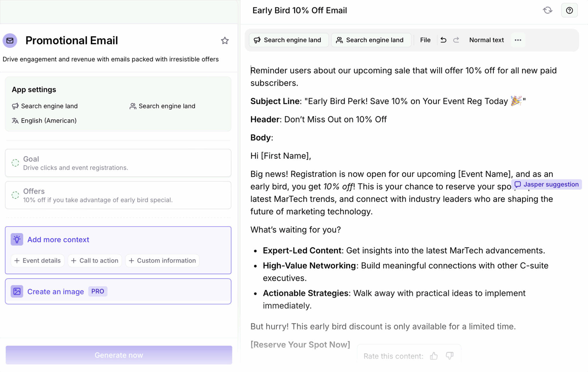Click the Subject Line text

pyautogui.click(x=388, y=101)
